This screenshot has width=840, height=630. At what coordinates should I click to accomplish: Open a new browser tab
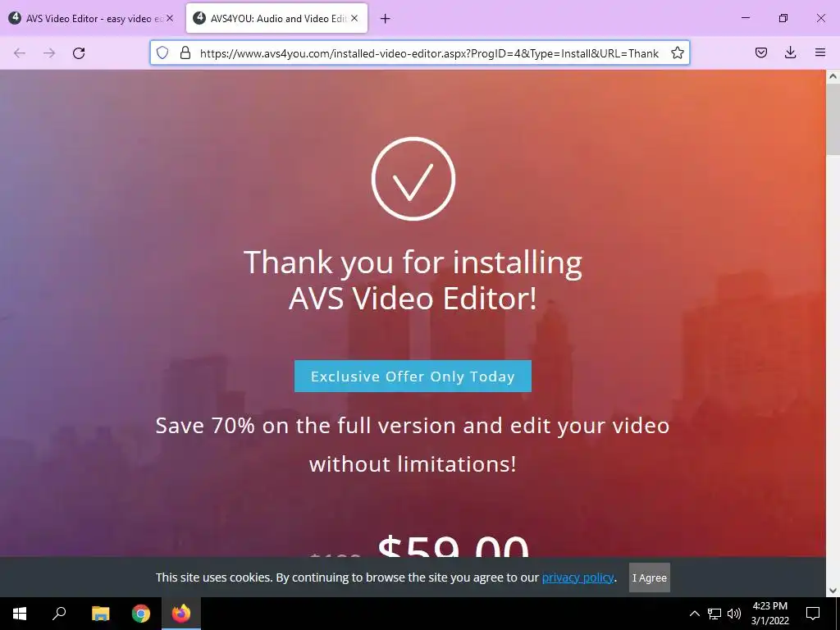386,19
